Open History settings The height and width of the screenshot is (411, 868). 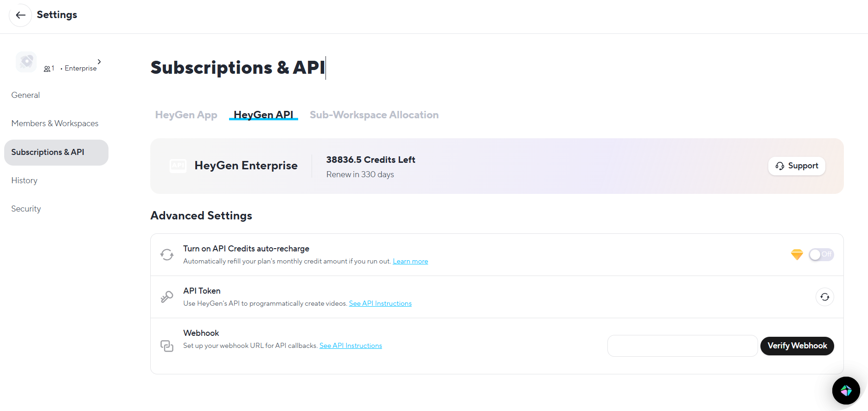click(x=24, y=180)
